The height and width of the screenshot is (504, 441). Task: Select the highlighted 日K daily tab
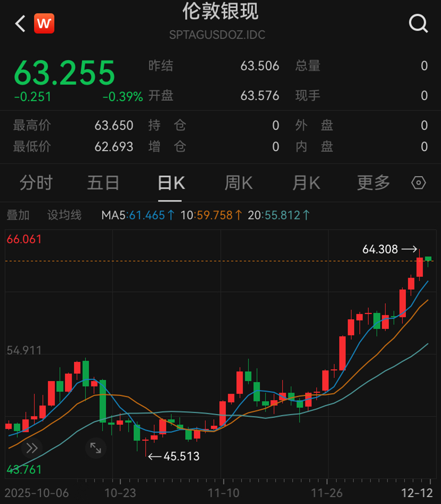(171, 182)
